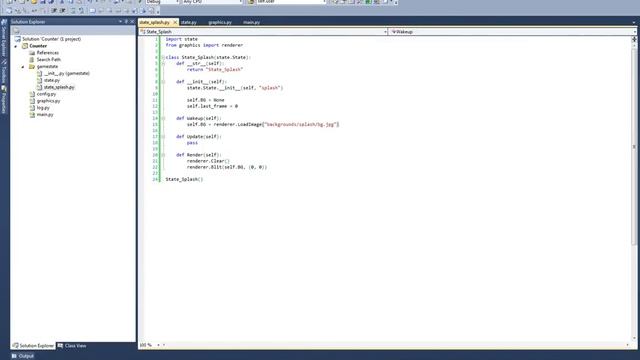
Task: Click 'import state' on line 1
Action: [182, 39]
